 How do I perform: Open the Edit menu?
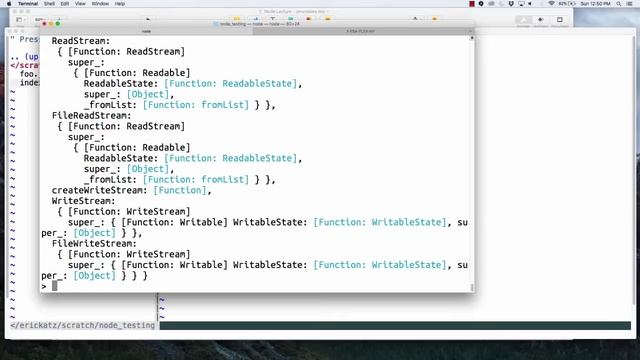(65, 4)
